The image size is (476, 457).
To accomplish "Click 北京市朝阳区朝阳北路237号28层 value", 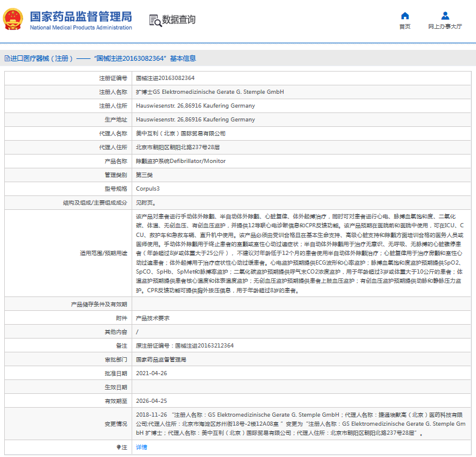I will coord(178,147).
